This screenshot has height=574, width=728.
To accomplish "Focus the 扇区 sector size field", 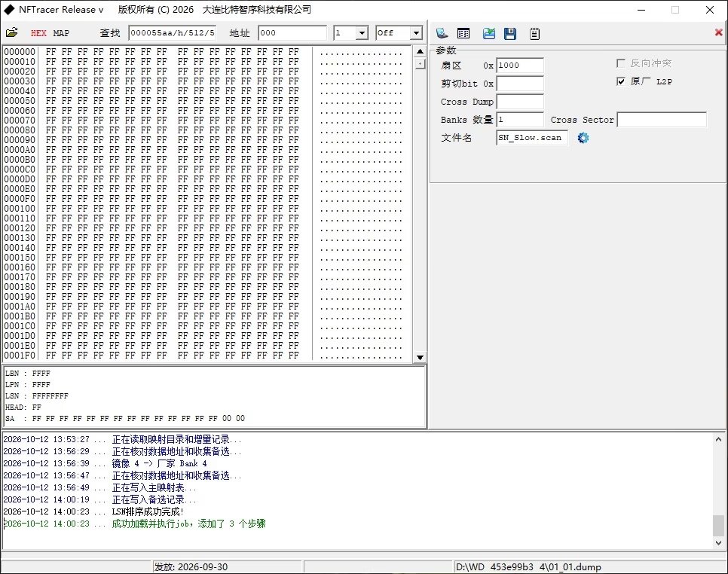I will [520, 66].
